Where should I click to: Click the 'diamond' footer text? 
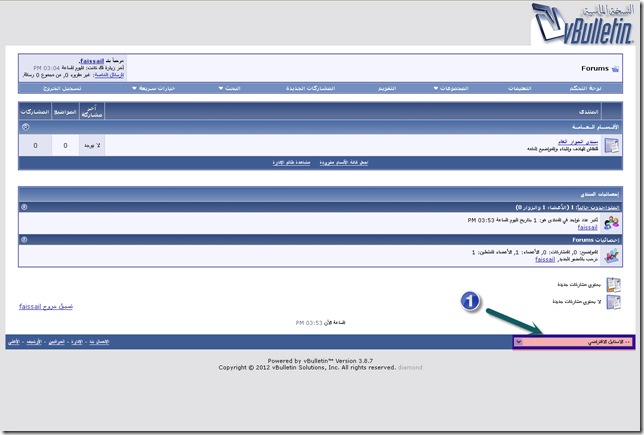pos(410,367)
